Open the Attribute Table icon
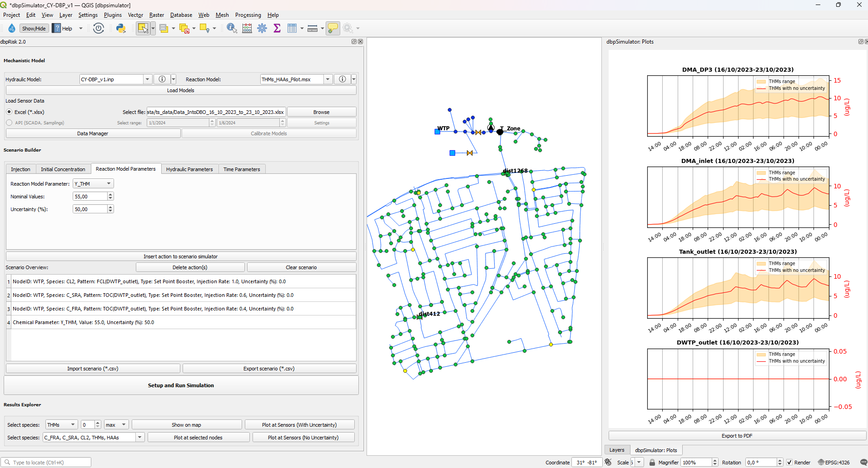Screen dimensions: 868x468 (292, 28)
